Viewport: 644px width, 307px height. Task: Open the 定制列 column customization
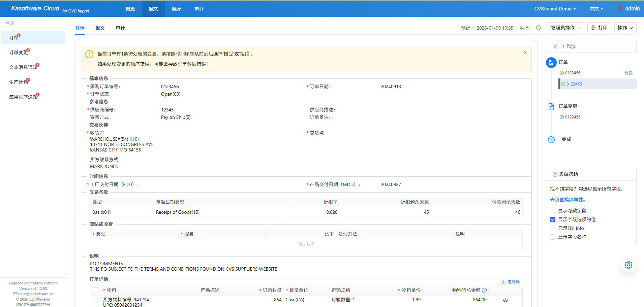pos(511,282)
